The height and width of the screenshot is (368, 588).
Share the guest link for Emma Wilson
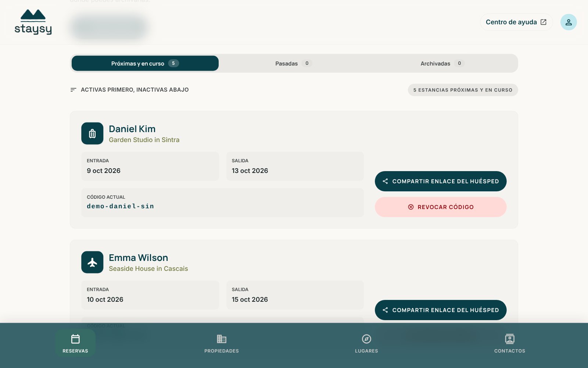(x=441, y=310)
